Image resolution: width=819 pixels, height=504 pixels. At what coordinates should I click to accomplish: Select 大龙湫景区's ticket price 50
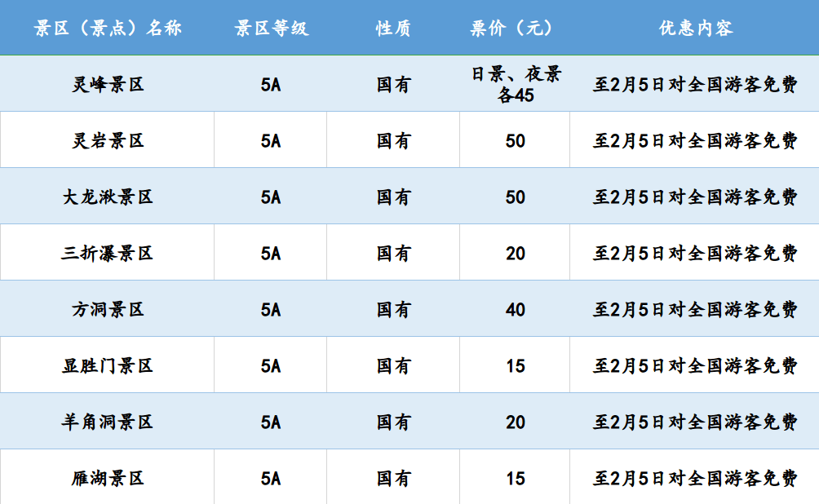tap(515, 197)
